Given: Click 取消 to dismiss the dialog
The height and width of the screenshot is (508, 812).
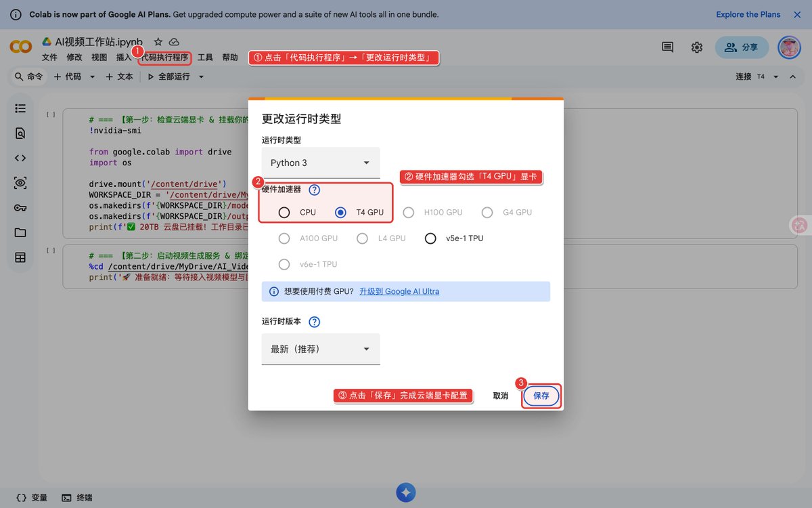Looking at the screenshot, I should tap(501, 396).
